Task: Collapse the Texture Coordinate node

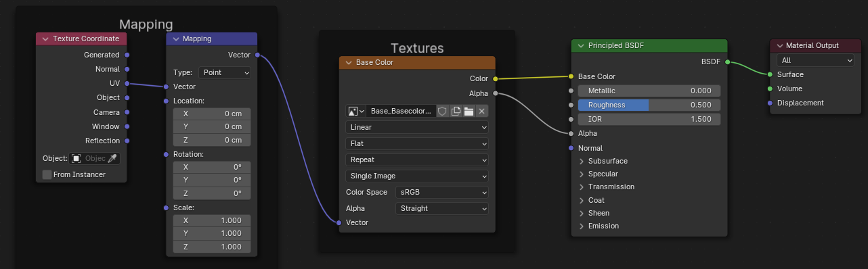Action: 45,39
